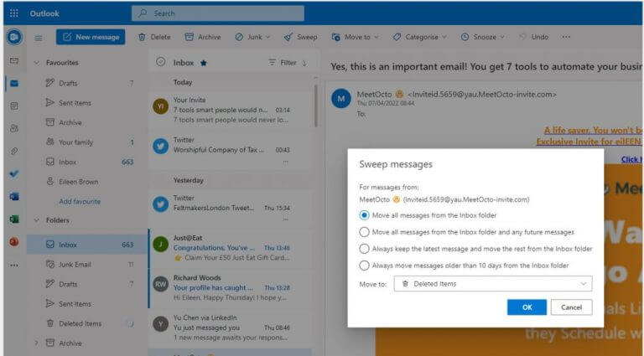Open Eileen Brown favourite contact

pos(89,182)
